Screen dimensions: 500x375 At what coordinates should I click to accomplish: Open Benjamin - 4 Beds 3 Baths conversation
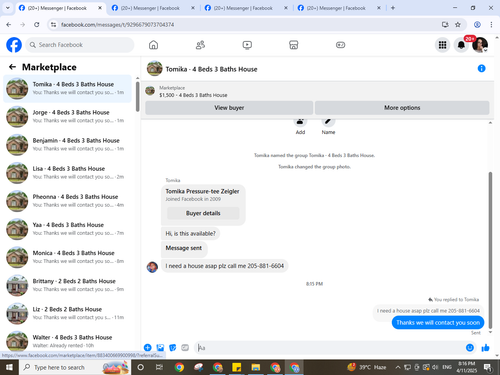pyautogui.click(x=68, y=144)
